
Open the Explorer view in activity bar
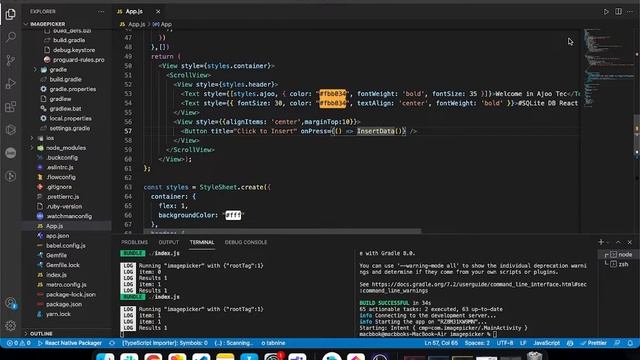tap(11, 14)
